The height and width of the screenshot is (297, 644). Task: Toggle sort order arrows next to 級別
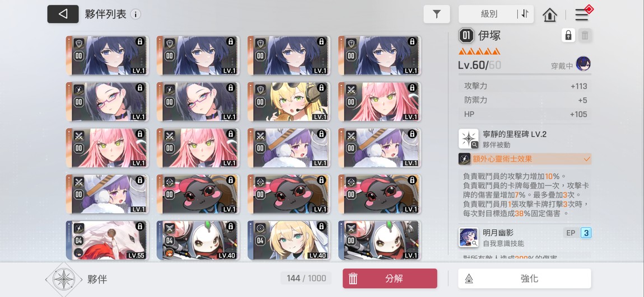[x=525, y=14]
